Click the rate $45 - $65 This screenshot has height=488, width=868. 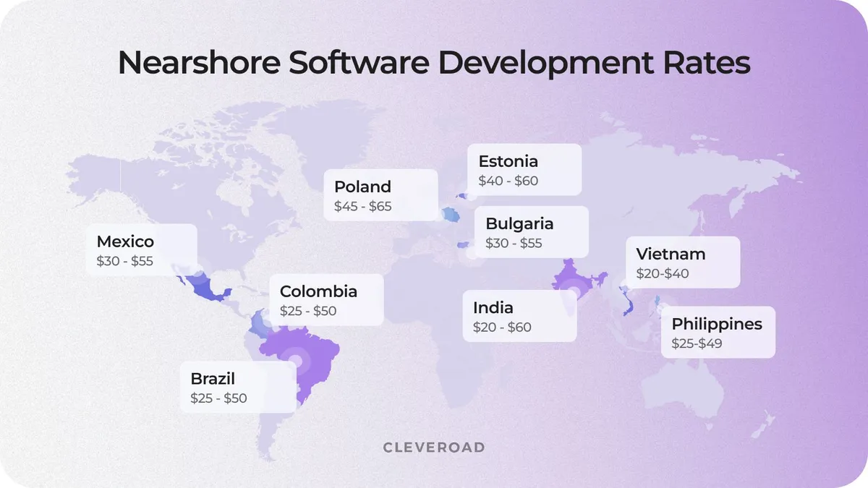[362, 207]
